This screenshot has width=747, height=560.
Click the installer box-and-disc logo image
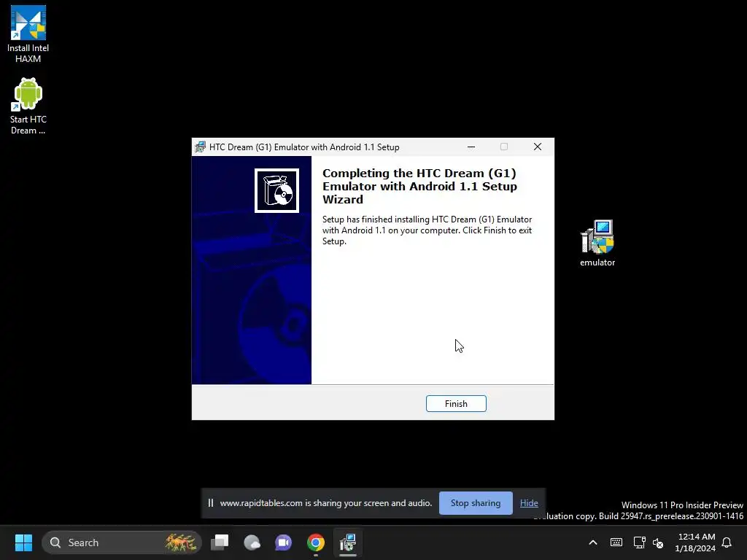tap(276, 190)
